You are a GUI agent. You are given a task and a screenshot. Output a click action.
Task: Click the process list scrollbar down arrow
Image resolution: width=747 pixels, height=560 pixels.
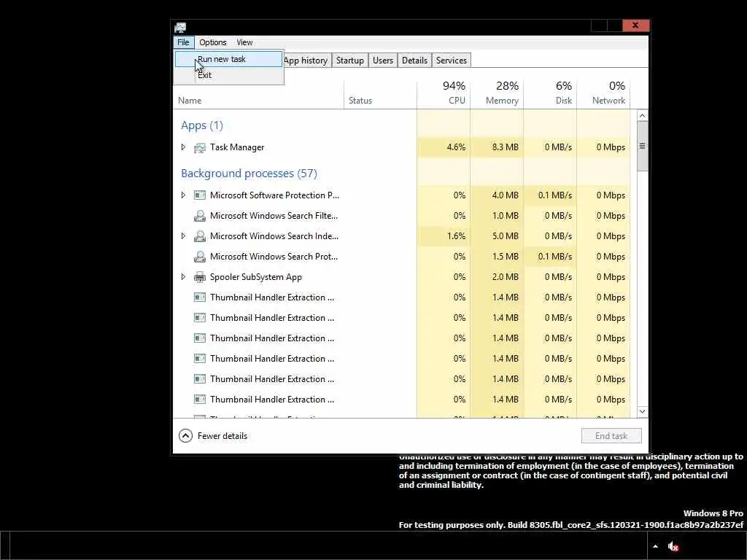(x=642, y=411)
